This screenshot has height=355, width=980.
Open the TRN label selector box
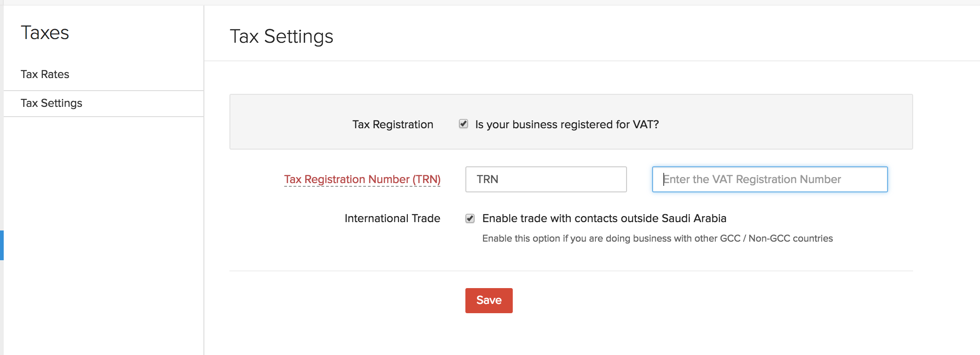tap(546, 179)
